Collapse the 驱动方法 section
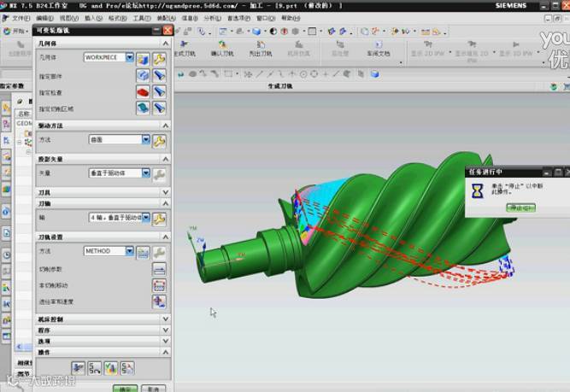570x392 pixels. click(x=166, y=126)
